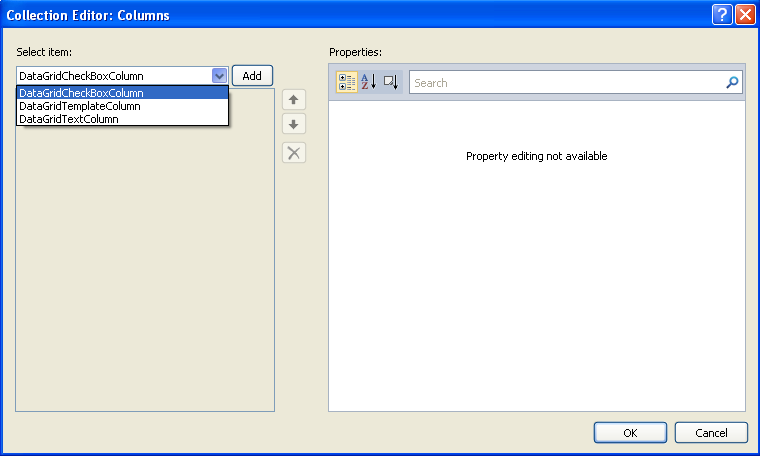Click the Add button
Image resolution: width=760 pixels, height=456 pixels.
click(x=252, y=76)
